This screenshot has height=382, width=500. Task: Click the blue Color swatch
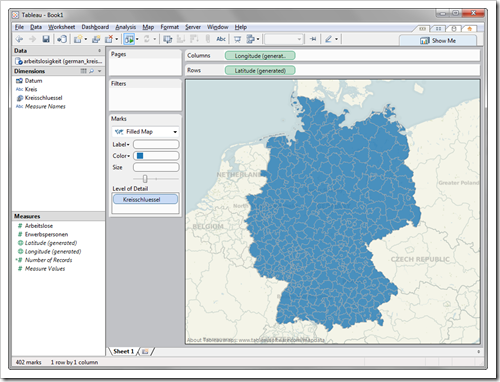[x=140, y=156]
